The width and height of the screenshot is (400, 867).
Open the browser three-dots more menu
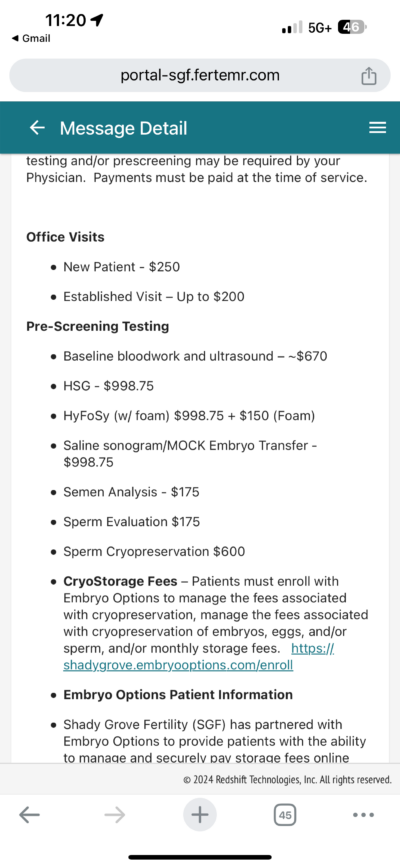[363, 814]
